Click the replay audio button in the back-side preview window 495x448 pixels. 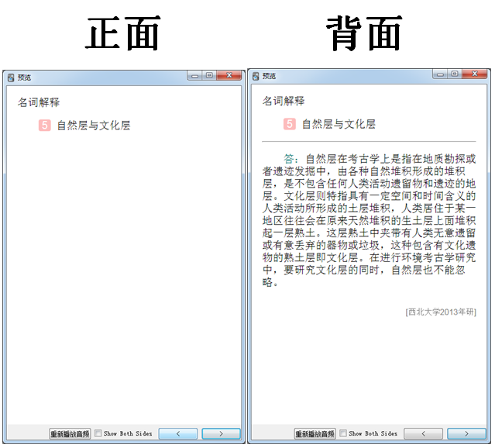pyautogui.click(x=315, y=434)
